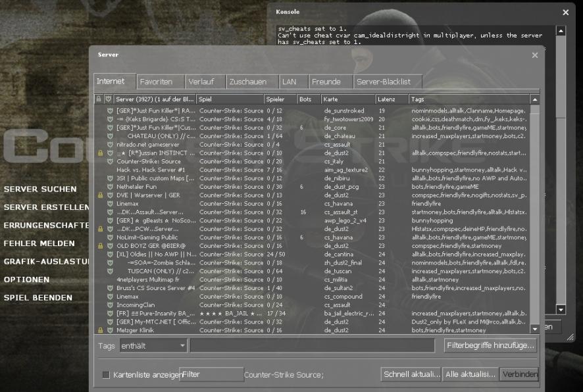
Task: Click the shield icon on the Keks Brigarde row
Action: coord(110,119)
